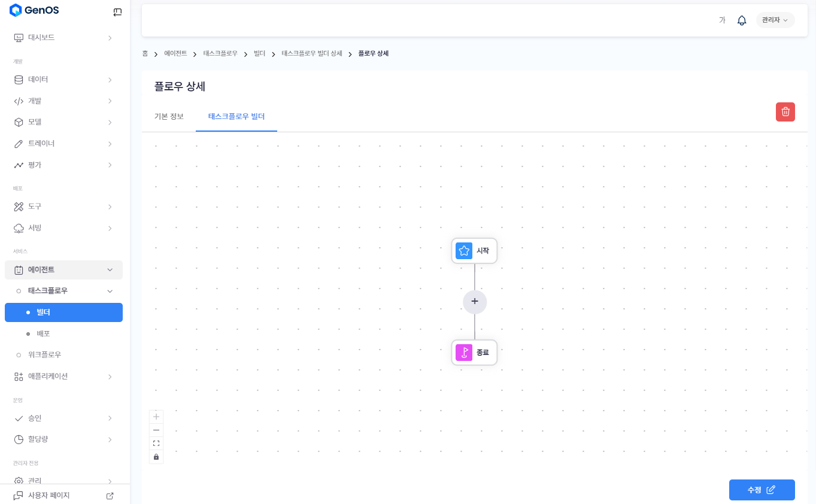Select the 종료 end node
Image resolution: width=816 pixels, height=504 pixels.
coord(474,353)
